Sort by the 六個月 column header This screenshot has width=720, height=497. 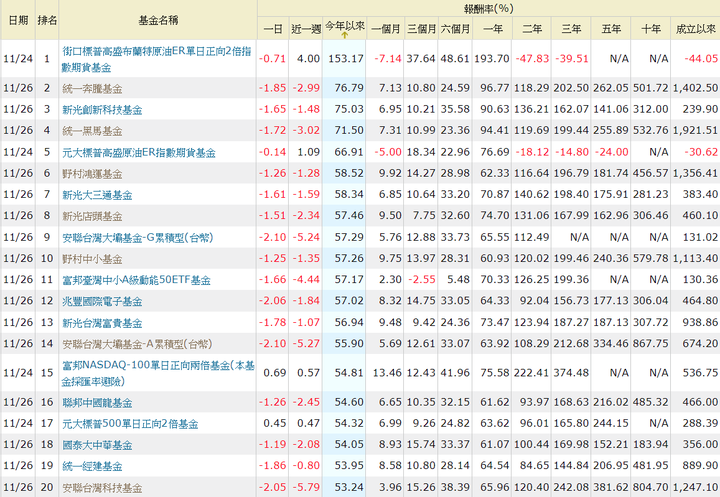point(456,29)
